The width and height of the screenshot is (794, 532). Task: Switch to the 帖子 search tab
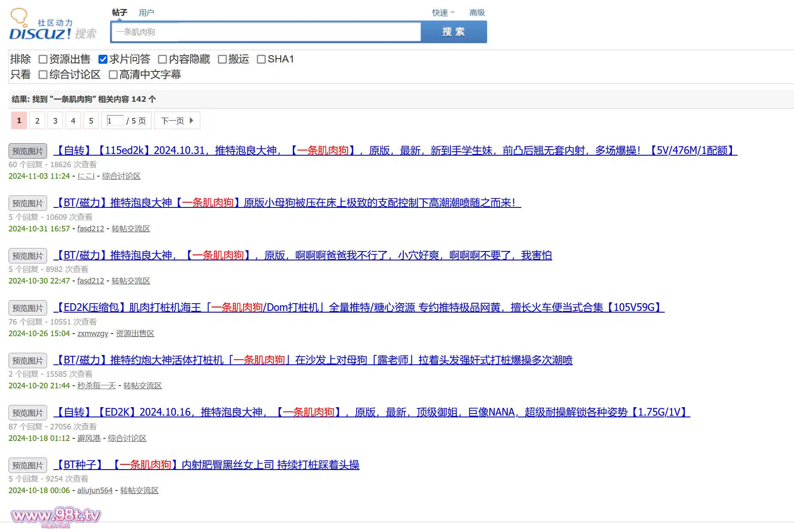119,12
